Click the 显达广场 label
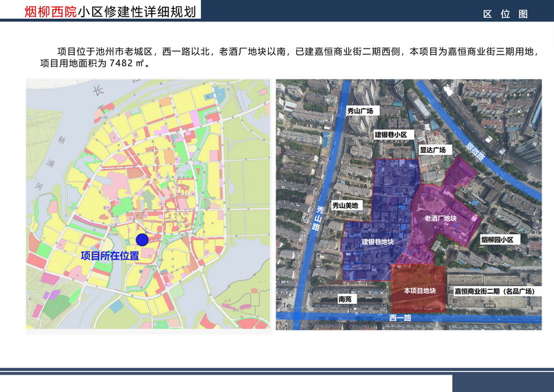The image size is (554, 392). pyautogui.click(x=436, y=149)
